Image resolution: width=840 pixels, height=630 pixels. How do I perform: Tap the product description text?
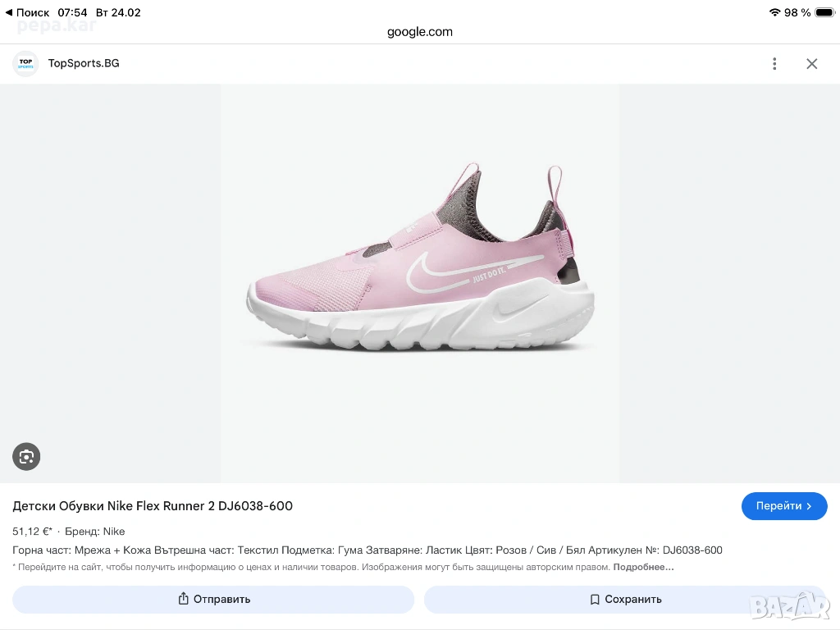click(x=367, y=550)
